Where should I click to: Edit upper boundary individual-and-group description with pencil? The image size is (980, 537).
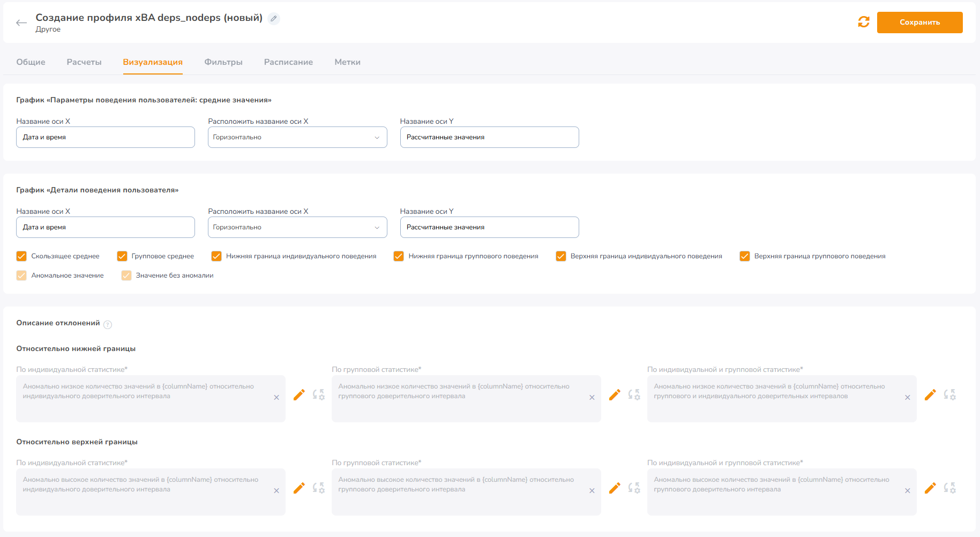pos(930,488)
